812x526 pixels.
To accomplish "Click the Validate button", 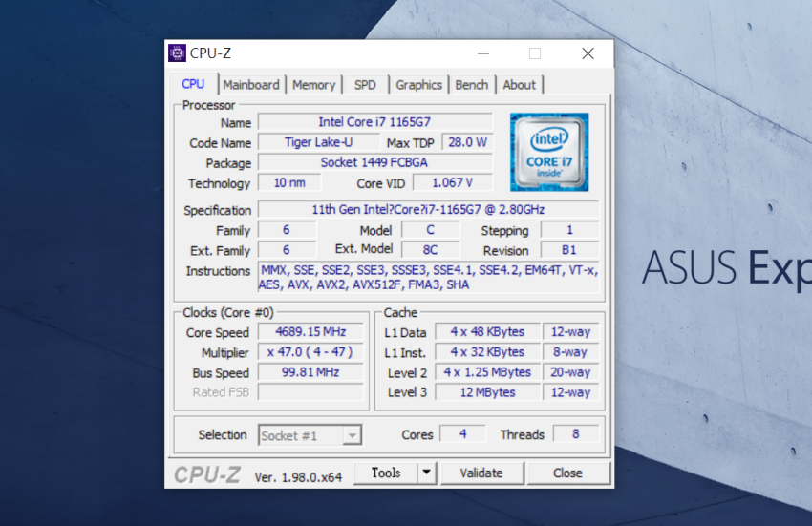I will tap(481, 473).
